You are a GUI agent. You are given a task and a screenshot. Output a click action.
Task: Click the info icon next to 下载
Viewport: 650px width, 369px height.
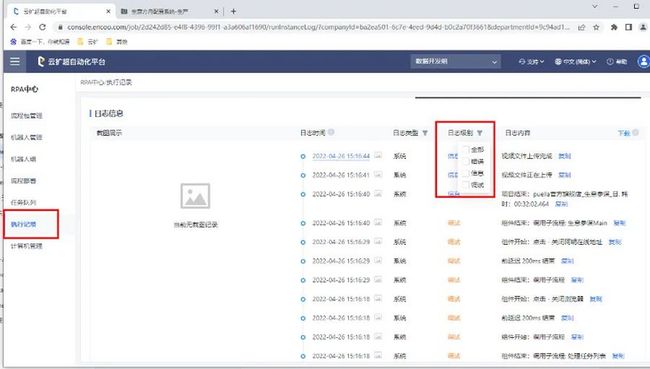635,133
